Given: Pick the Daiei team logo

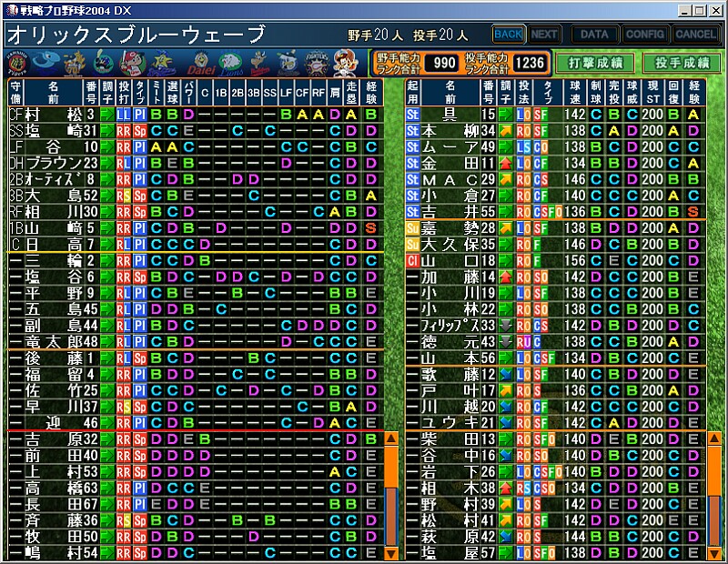Looking at the screenshot, I should click(x=201, y=63).
